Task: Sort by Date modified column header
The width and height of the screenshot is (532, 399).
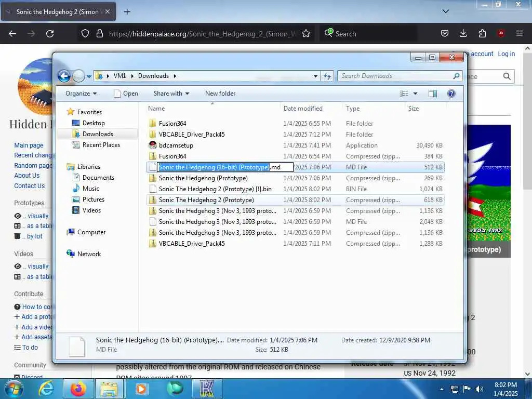Action: coord(303,109)
